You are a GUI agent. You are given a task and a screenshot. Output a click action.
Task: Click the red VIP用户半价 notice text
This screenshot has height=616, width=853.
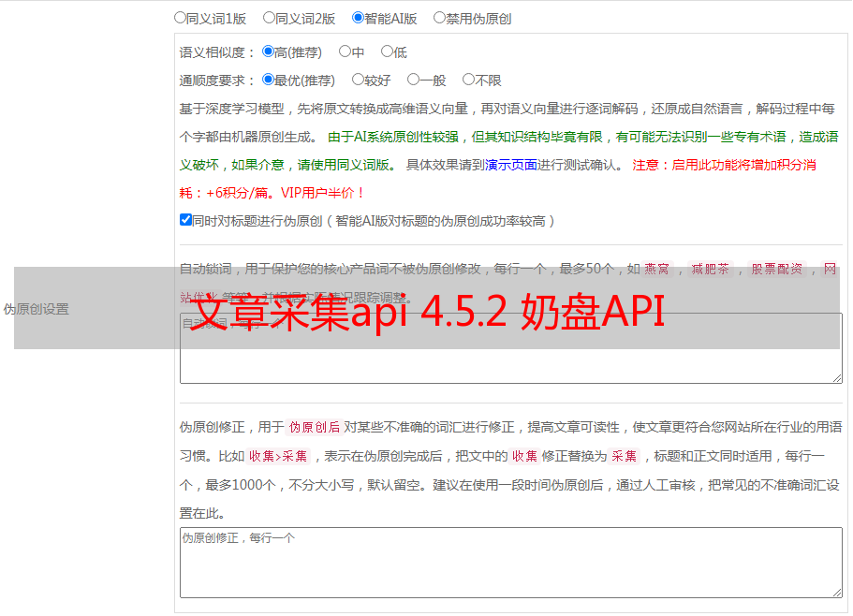(323, 193)
